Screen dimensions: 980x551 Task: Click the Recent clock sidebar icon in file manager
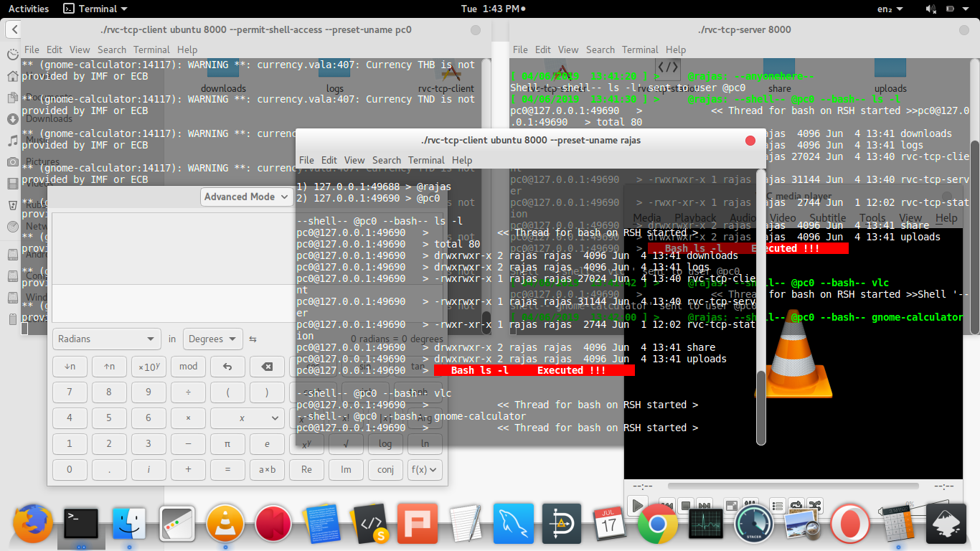(x=12, y=55)
